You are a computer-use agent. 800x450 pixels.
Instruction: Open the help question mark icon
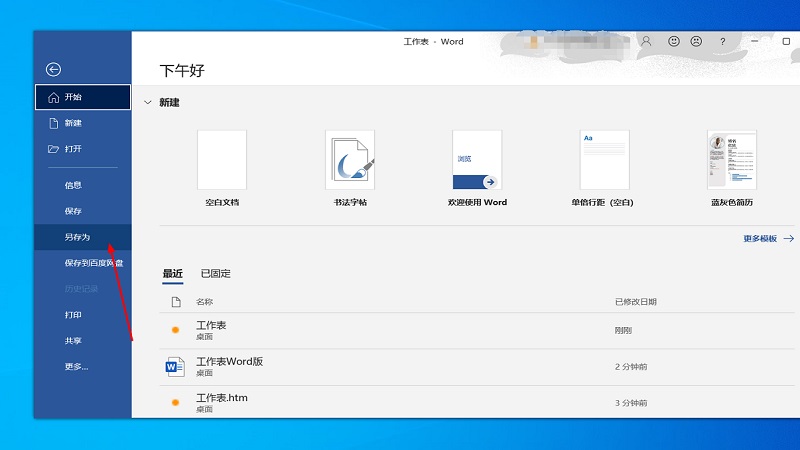click(x=722, y=42)
